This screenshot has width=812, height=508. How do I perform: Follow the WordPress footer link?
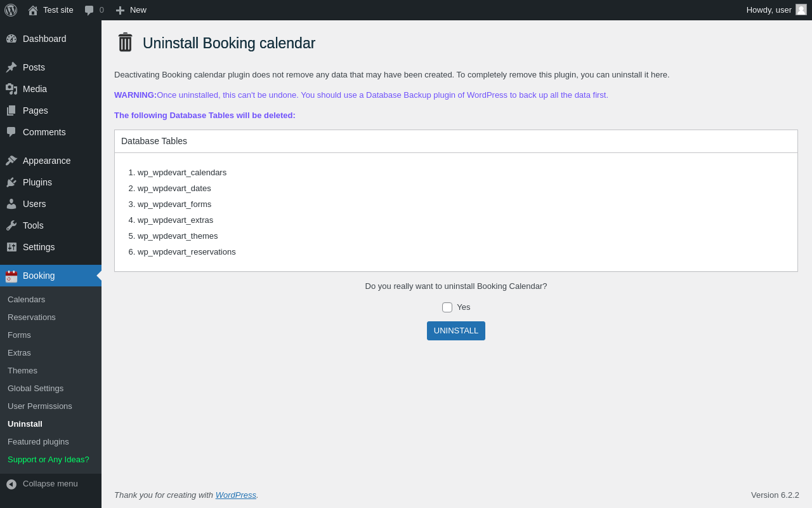pos(235,495)
